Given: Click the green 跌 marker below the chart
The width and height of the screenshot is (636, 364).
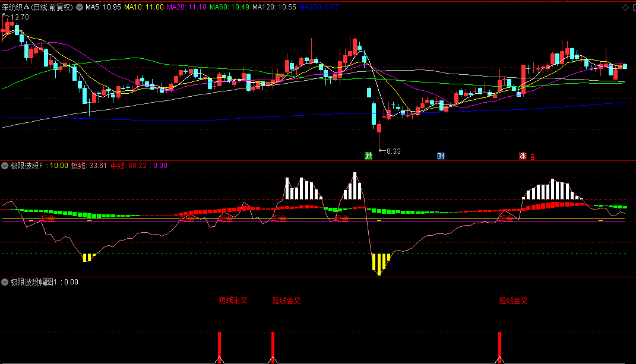Looking at the screenshot, I should 368,156.
